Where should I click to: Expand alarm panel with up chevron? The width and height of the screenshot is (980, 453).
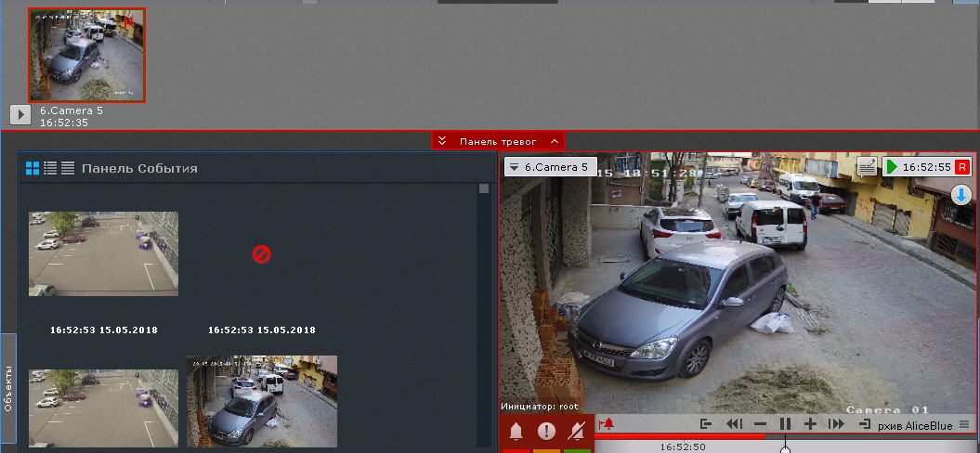(x=554, y=141)
